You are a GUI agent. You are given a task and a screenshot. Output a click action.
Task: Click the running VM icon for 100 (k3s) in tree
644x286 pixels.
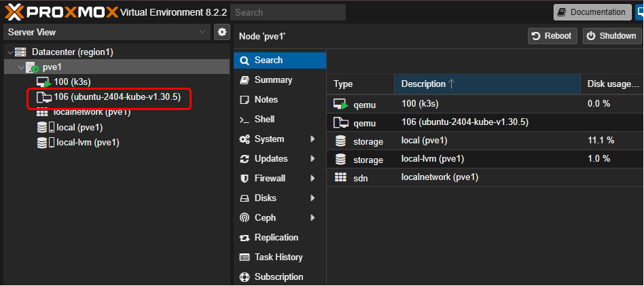44,82
